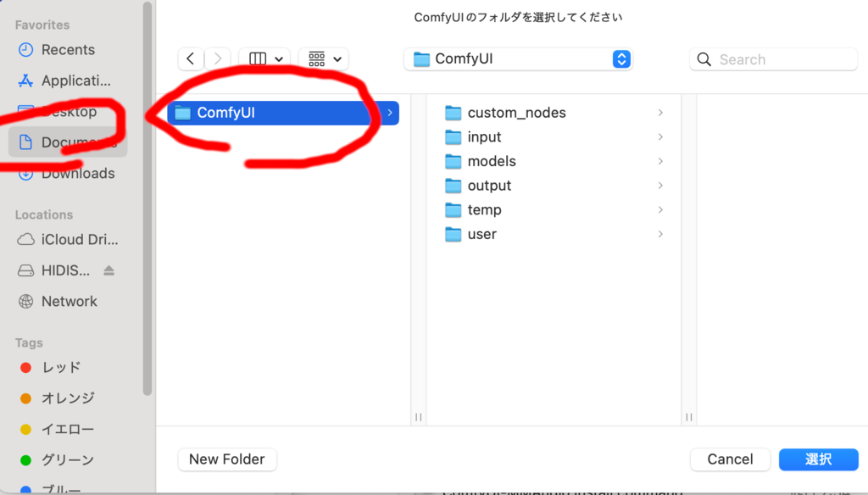The image size is (868, 495).
Task: Click the Recents clock icon
Action: (x=25, y=50)
